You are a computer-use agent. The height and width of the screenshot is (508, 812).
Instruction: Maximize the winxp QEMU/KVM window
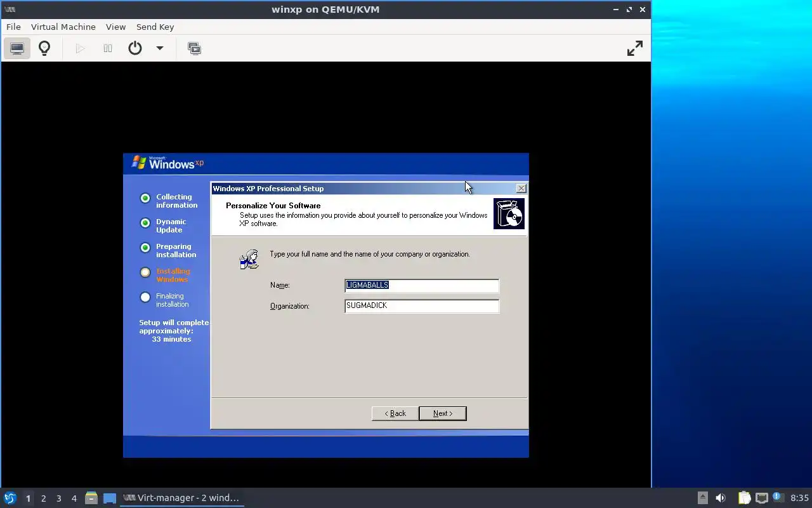click(629, 10)
